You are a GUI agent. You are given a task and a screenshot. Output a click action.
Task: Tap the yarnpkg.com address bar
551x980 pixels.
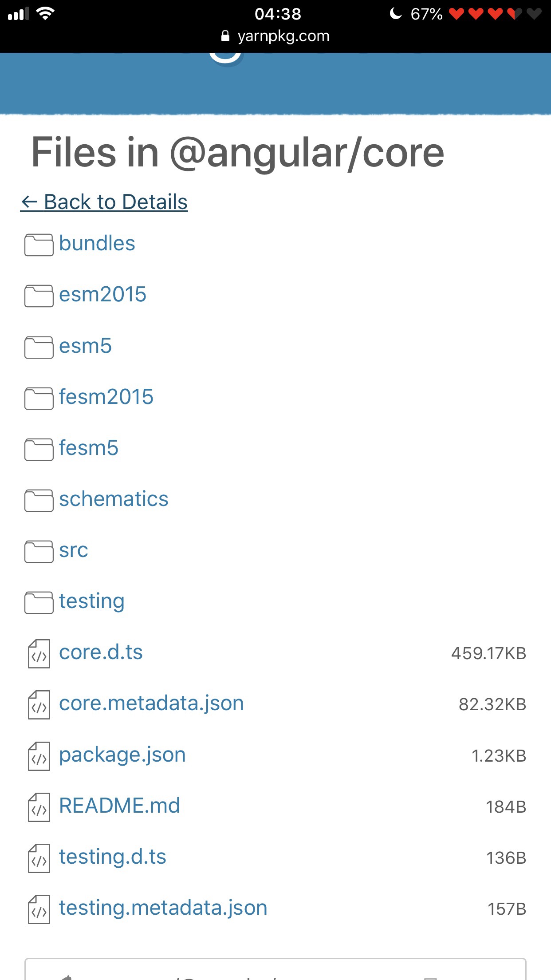[x=283, y=36]
